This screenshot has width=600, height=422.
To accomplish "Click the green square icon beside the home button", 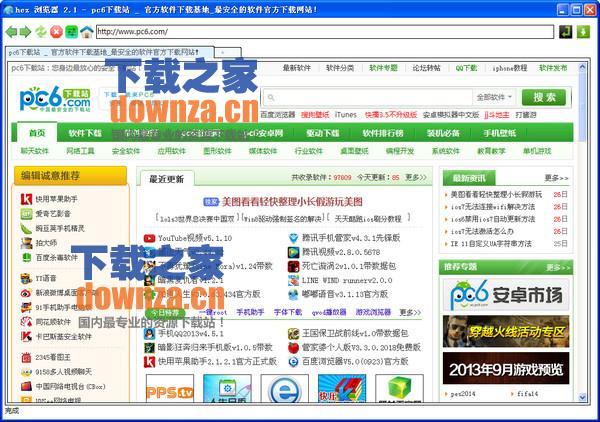I will point(71,32).
